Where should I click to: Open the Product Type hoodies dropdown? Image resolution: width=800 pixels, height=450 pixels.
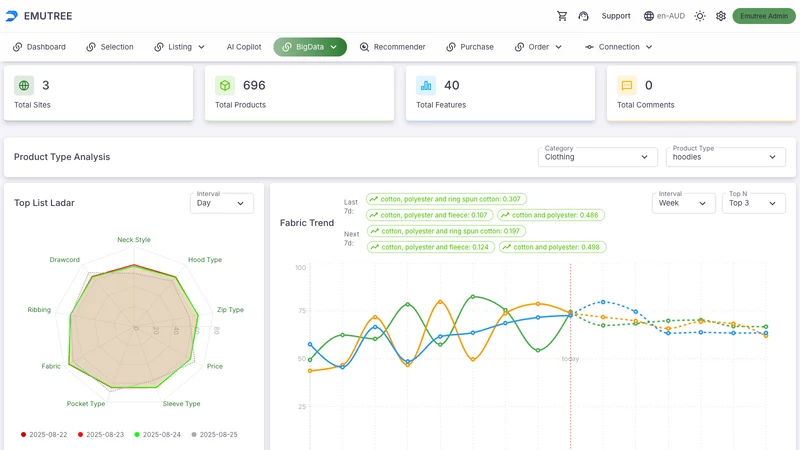(726, 157)
